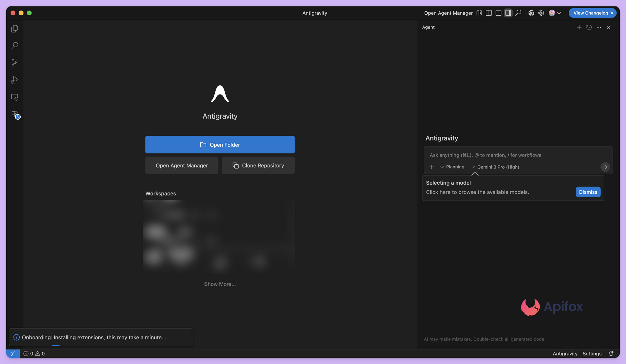
Task: Open the Gemini 3 Pro model selector
Action: [495, 167]
